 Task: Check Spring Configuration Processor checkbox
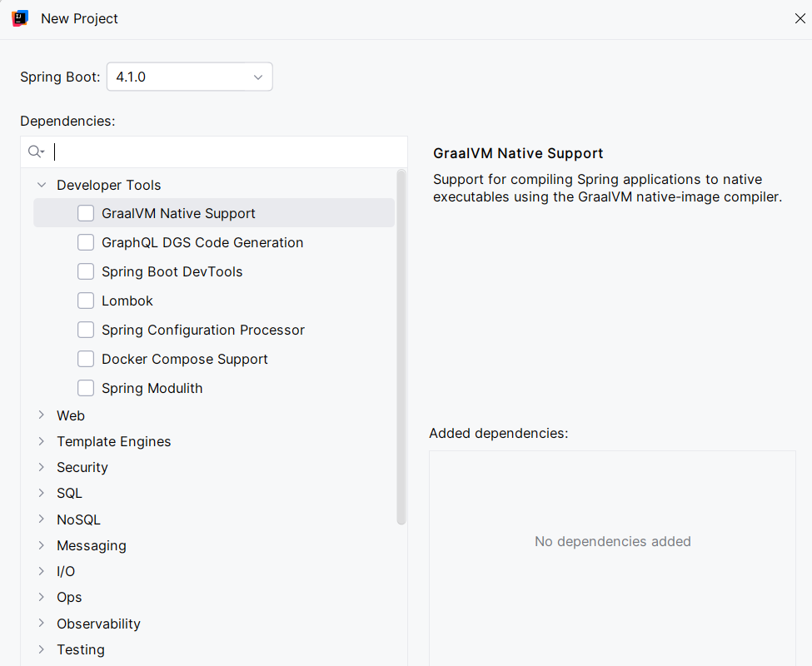pos(86,330)
